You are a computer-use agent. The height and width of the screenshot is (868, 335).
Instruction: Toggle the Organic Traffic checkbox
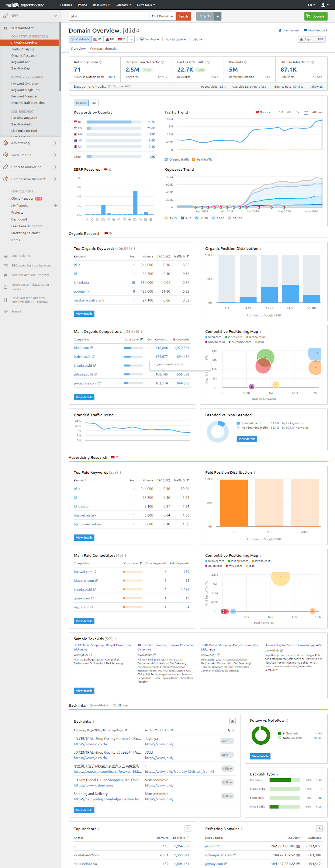coord(166,160)
